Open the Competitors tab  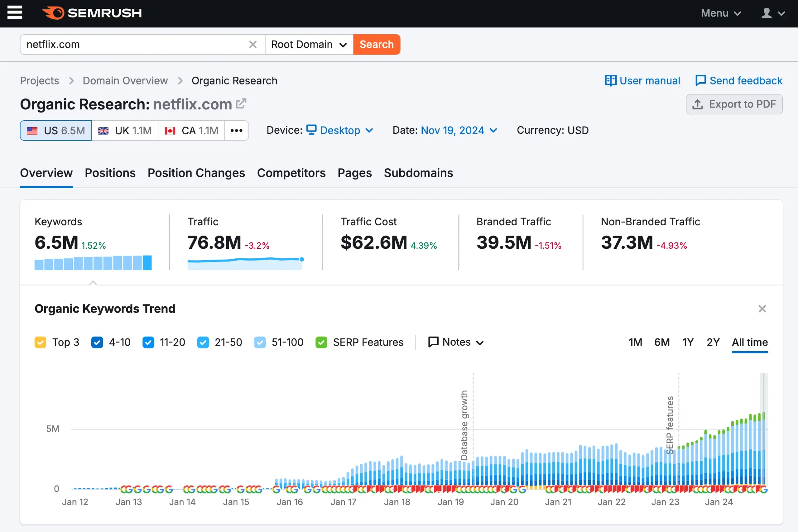click(291, 173)
